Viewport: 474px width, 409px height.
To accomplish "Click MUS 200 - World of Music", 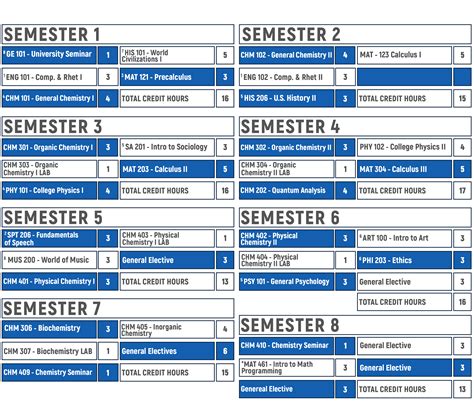I will click(x=49, y=260).
